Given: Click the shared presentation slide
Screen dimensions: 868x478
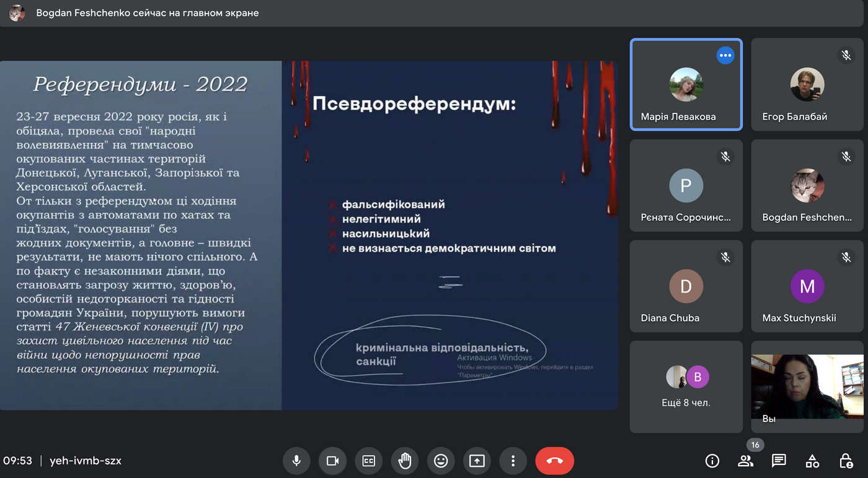Looking at the screenshot, I should (x=309, y=236).
